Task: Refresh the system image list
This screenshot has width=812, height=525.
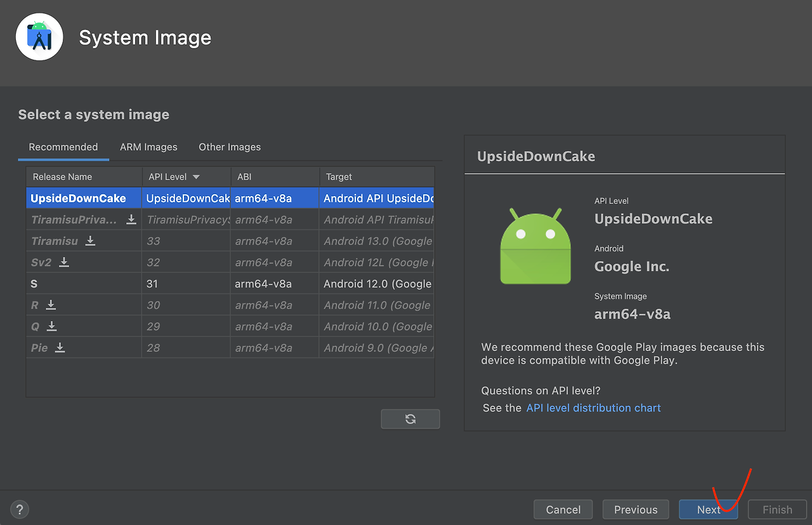Action: point(410,419)
